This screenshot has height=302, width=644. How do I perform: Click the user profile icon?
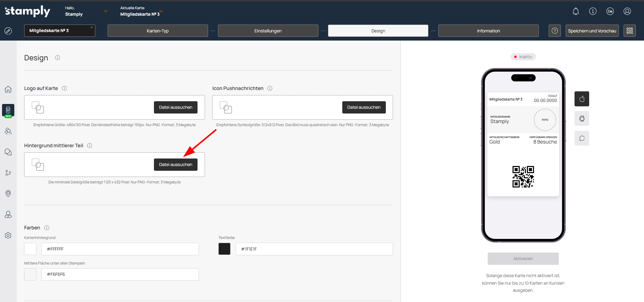(627, 12)
